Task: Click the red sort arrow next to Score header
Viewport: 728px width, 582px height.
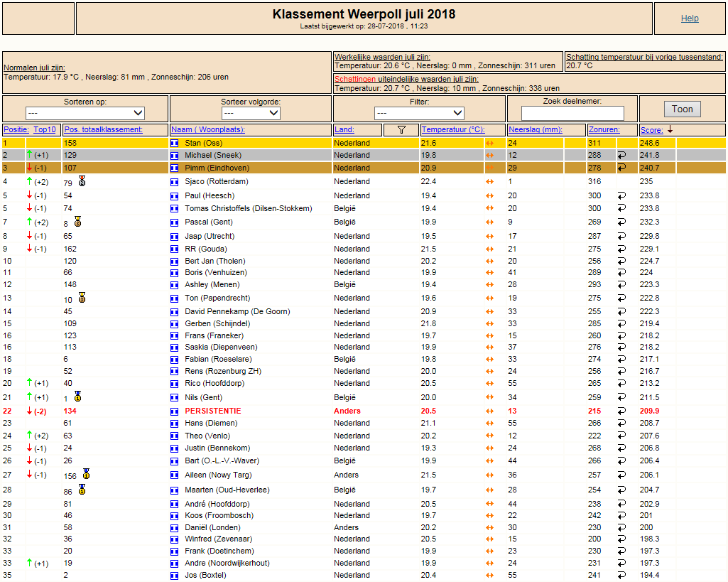Action: click(x=670, y=129)
